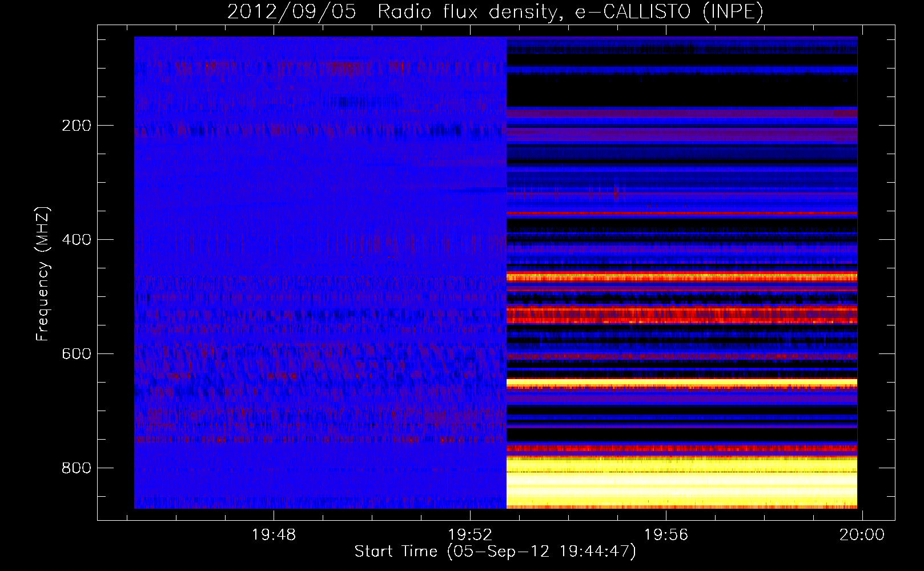924x571 pixels.
Task: Click the 600 frequency tick label
Action: coord(77,354)
